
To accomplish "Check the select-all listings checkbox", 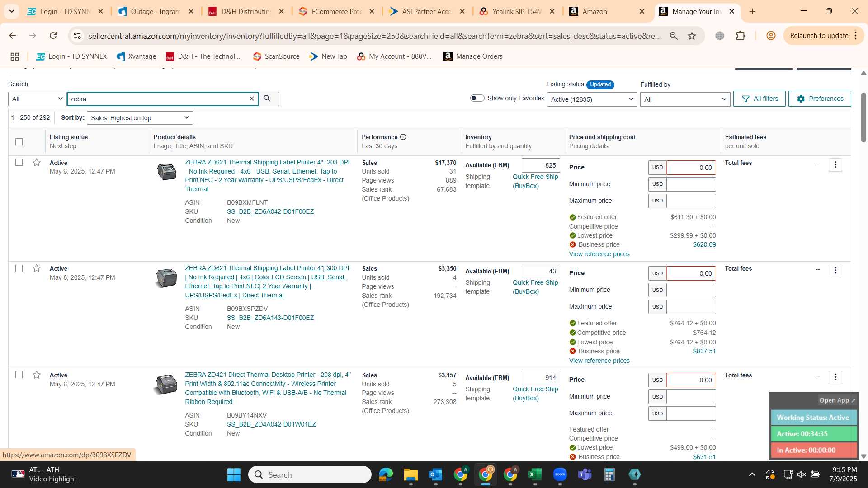I will click(19, 142).
